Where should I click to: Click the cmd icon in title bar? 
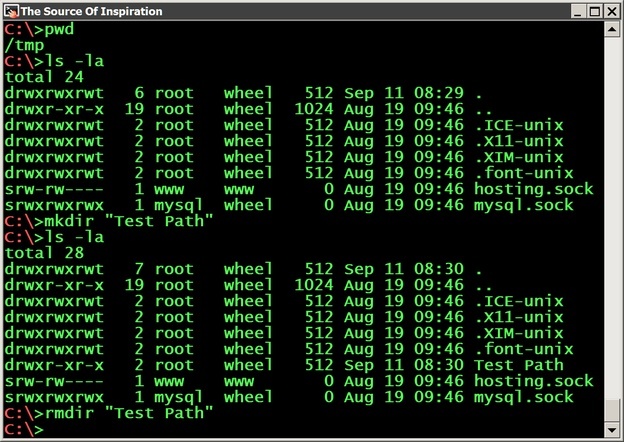[11, 11]
